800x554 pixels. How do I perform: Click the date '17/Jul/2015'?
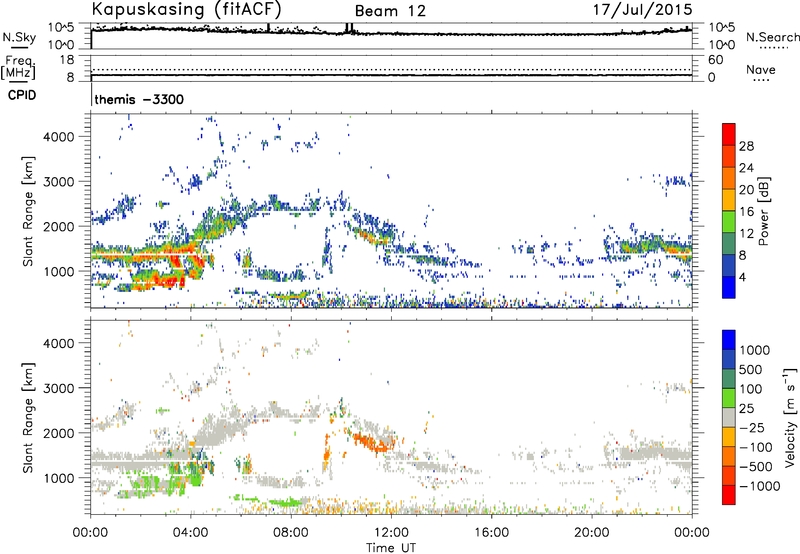[642, 10]
